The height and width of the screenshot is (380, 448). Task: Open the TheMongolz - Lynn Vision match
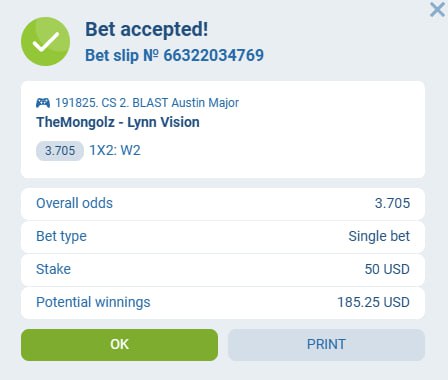[x=118, y=122]
